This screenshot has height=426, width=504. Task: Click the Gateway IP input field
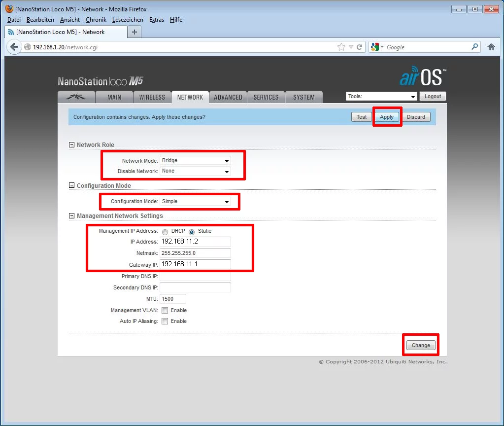coord(195,264)
